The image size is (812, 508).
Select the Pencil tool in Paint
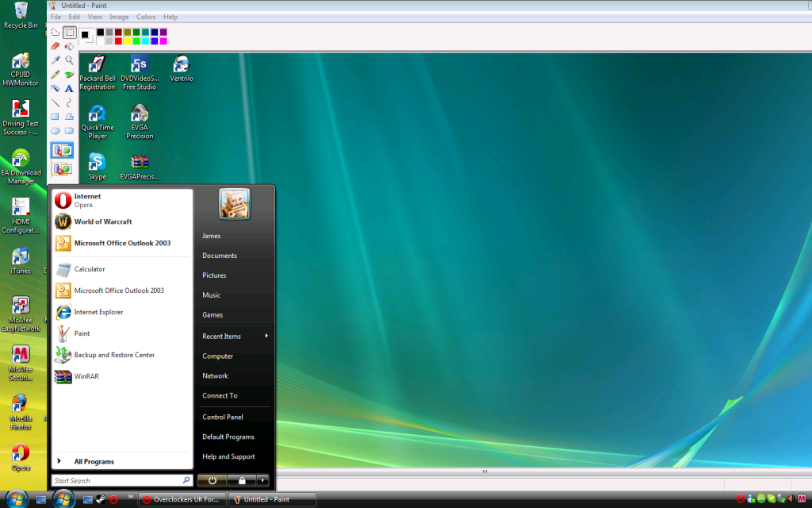[55, 74]
